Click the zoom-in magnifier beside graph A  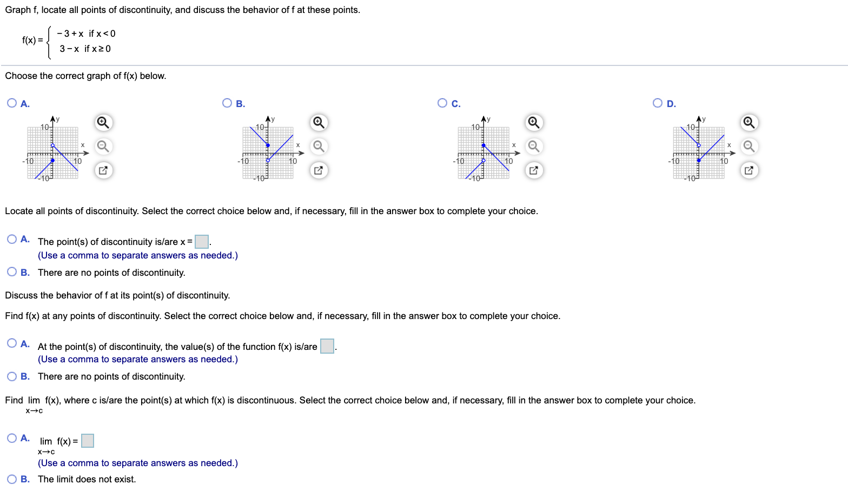tap(103, 123)
